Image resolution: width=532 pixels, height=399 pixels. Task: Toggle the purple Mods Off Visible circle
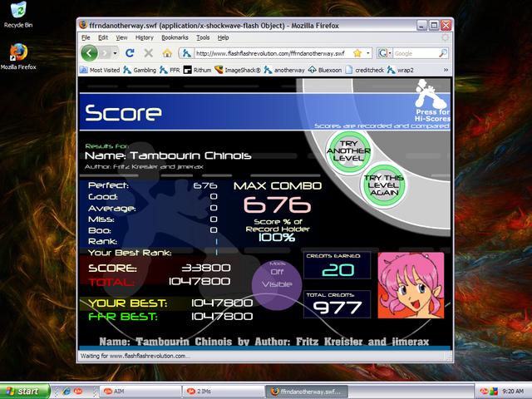coord(277,284)
